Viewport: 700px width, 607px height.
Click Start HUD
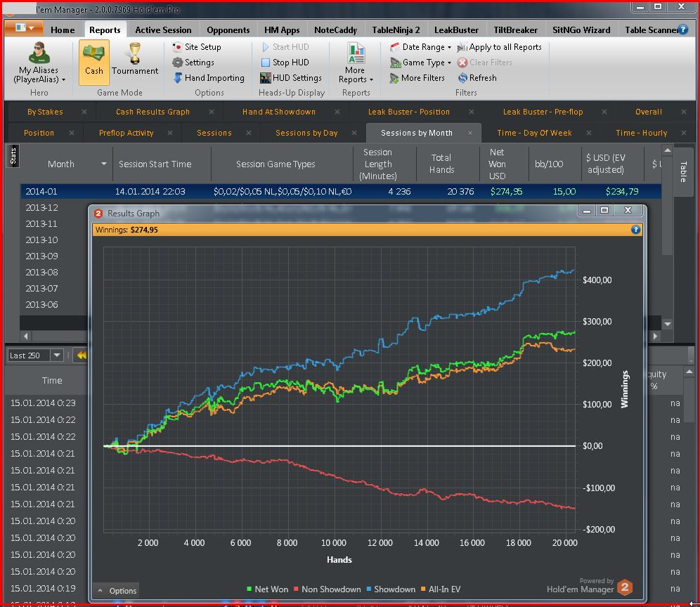285,47
